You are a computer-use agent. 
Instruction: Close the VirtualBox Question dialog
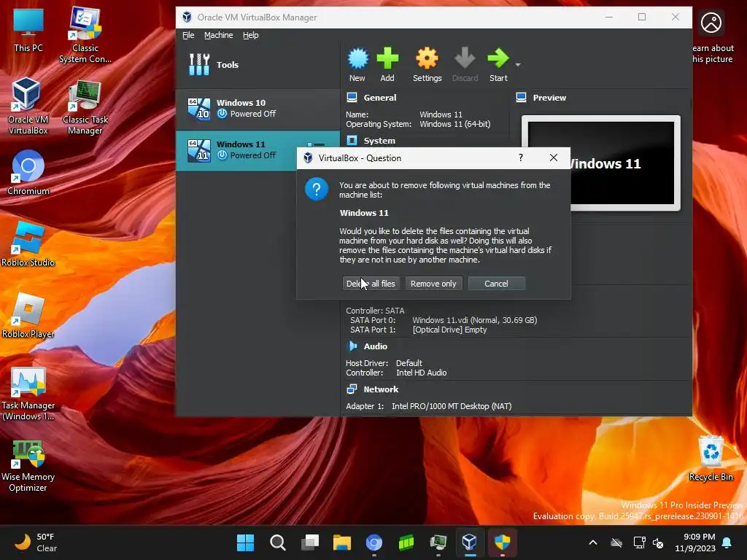click(x=553, y=157)
